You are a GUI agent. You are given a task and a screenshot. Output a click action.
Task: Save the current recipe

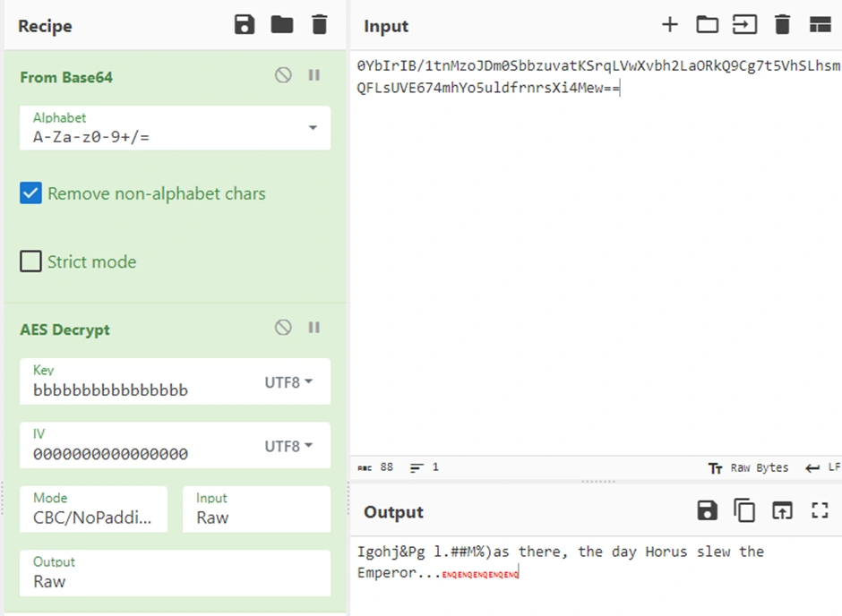click(x=245, y=25)
